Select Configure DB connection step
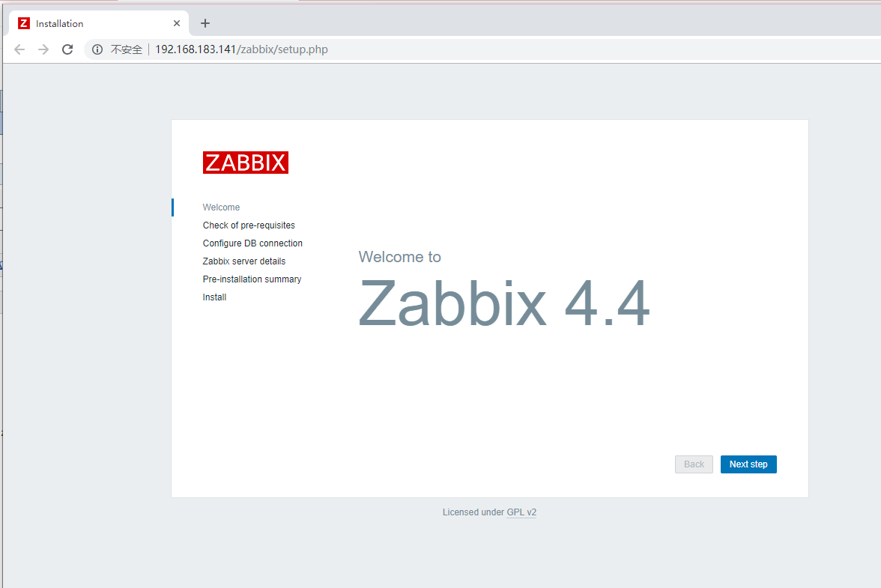The height and width of the screenshot is (588, 881). (253, 243)
